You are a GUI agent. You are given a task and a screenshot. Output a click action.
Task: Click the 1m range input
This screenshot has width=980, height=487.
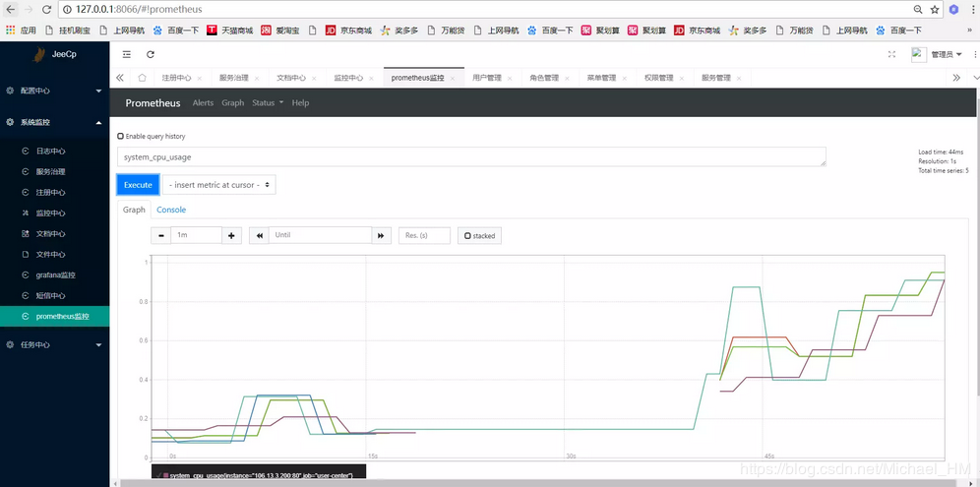pos(196,236)
